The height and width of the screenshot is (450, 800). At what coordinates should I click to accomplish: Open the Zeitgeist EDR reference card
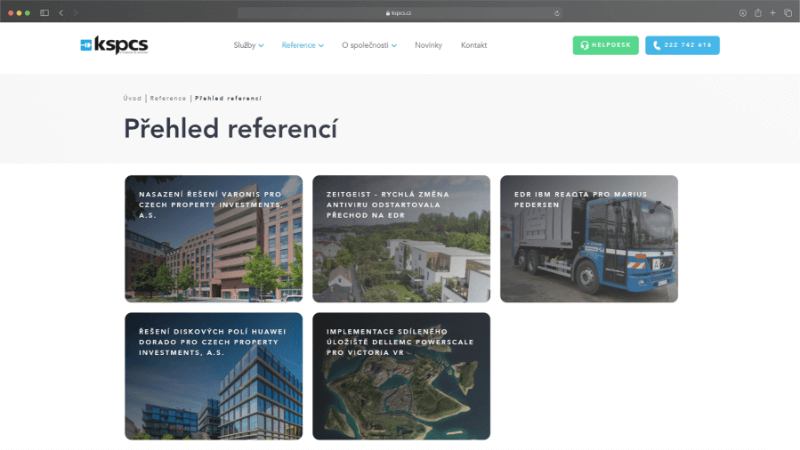(401, 239)
